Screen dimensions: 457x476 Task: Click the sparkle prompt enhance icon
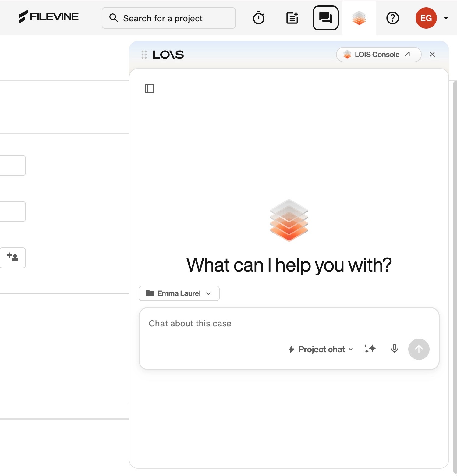(x=370, y=349)
